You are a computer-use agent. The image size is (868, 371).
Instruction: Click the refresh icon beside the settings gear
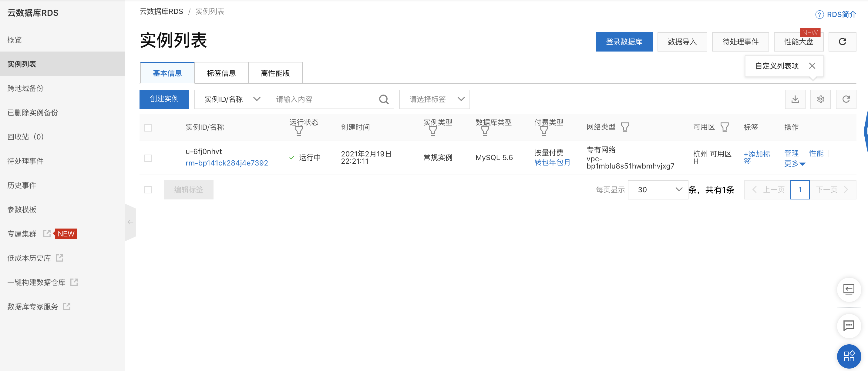pyautogui.click(x=846, y=99)
